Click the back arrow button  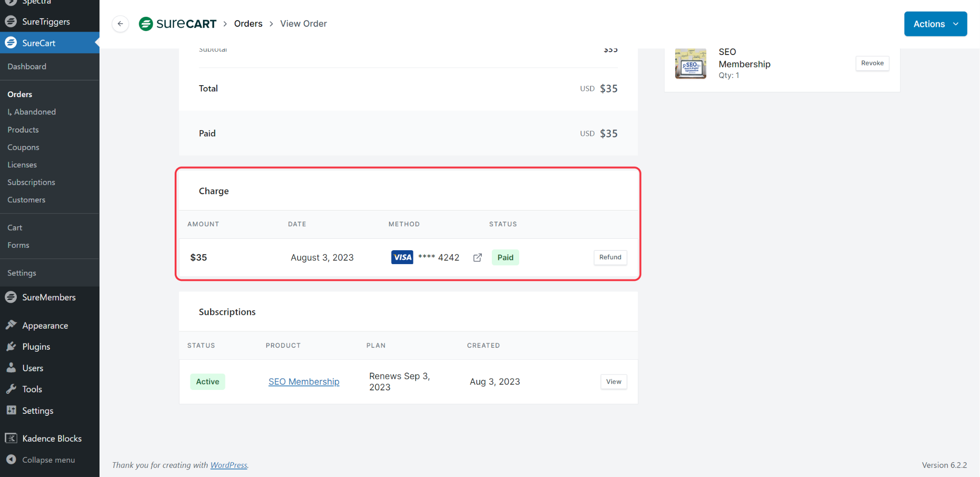pyautogui.click(x=120, y=24)
